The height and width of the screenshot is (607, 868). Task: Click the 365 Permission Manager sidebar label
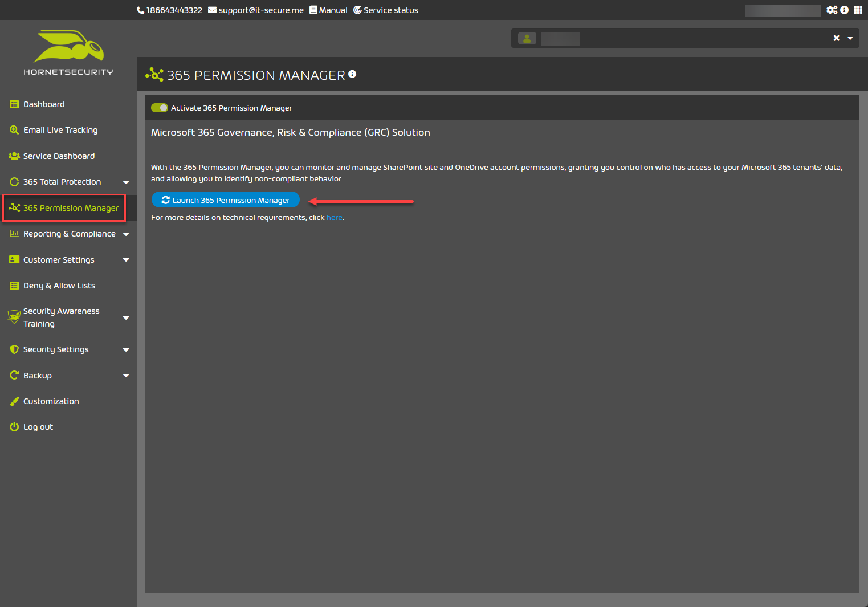tap(71, 208)
